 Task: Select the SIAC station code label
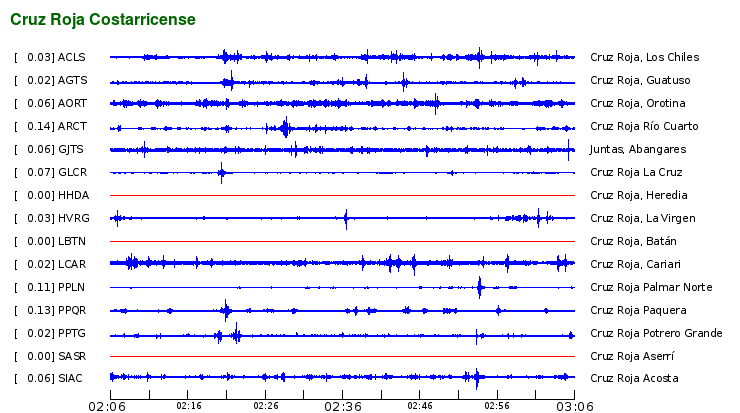click(x=70, y=379)
